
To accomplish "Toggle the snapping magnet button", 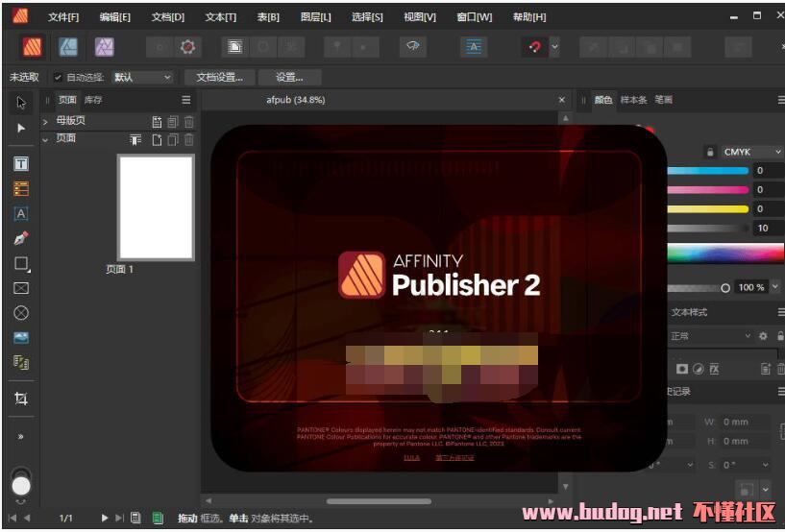I will tap(534, 46).
